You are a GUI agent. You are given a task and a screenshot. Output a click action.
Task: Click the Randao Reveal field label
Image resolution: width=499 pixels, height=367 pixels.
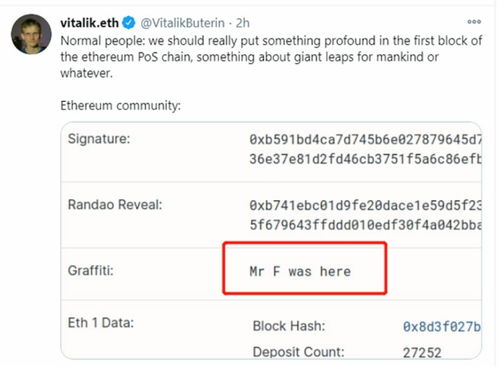(x=115, y=204)
